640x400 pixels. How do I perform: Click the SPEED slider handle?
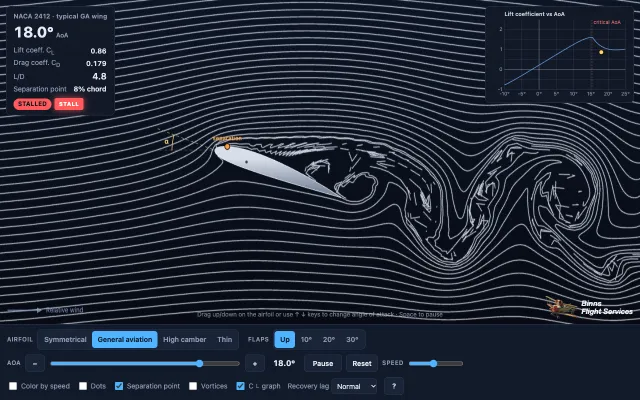point(433,363)
